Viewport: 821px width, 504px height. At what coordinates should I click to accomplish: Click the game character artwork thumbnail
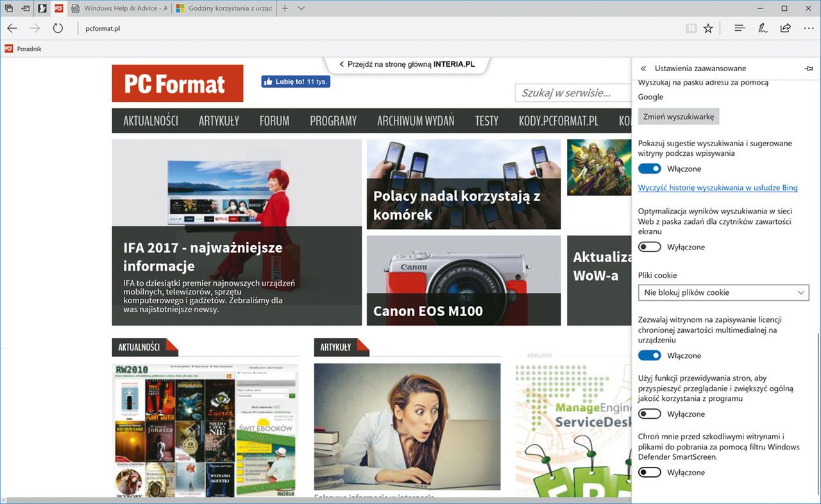pos(599,167)
